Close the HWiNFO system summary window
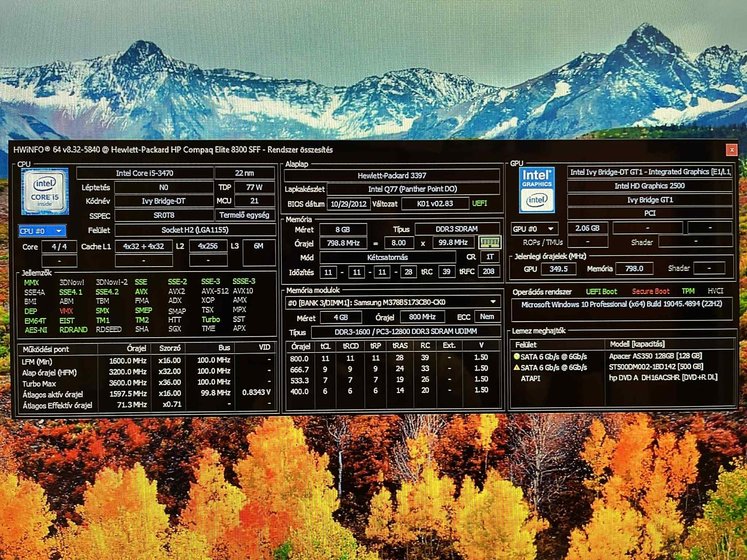Viewport: 747px width, 560px height. point(731,150)
